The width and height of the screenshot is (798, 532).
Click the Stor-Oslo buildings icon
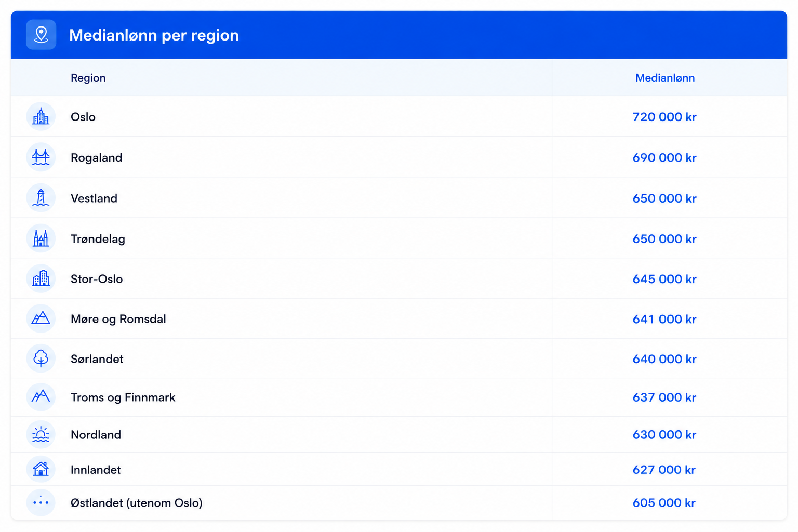pos(41,278)
